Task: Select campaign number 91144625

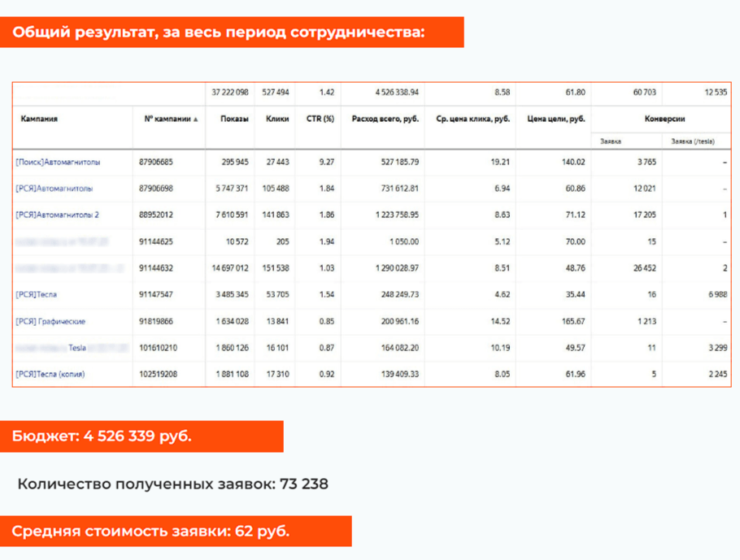Action: click(x=156, y=241)
